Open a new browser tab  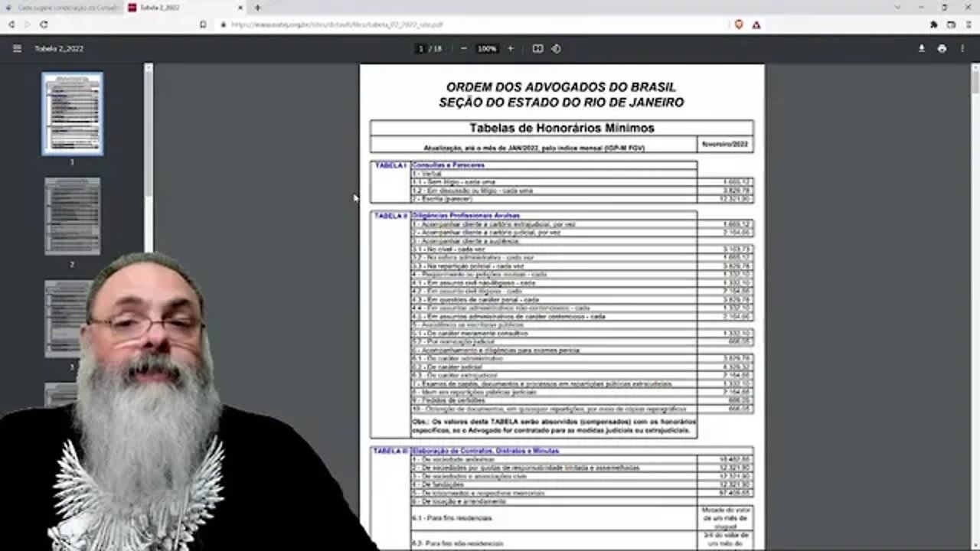click(257, 8)
